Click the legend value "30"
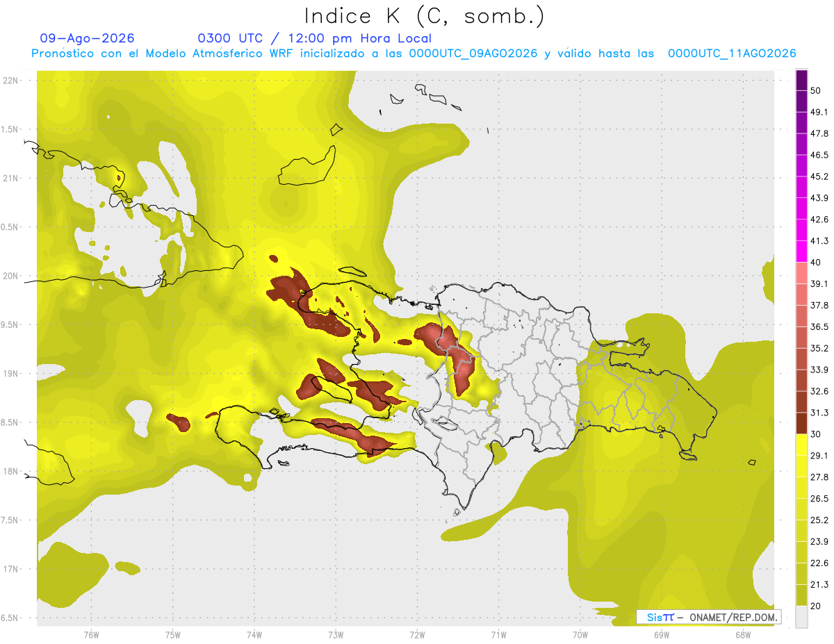Screen dimensions: 834x644 coord(815,434)
